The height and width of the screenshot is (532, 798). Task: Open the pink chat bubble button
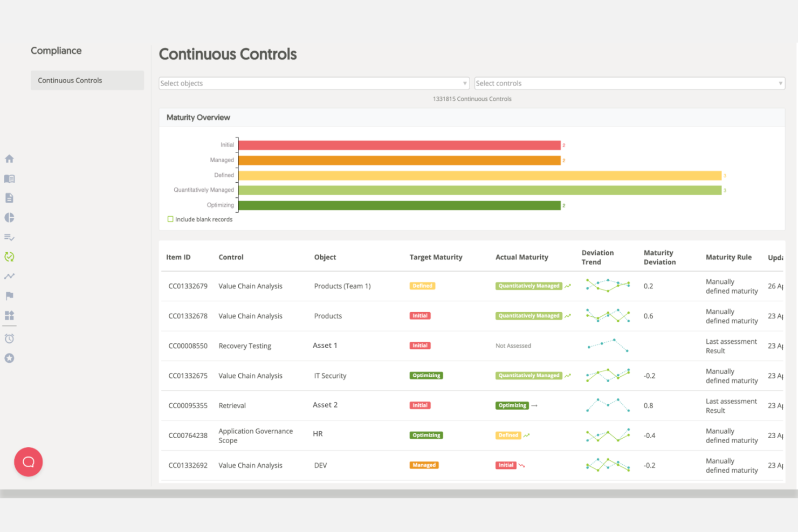[x=28, y=462]
